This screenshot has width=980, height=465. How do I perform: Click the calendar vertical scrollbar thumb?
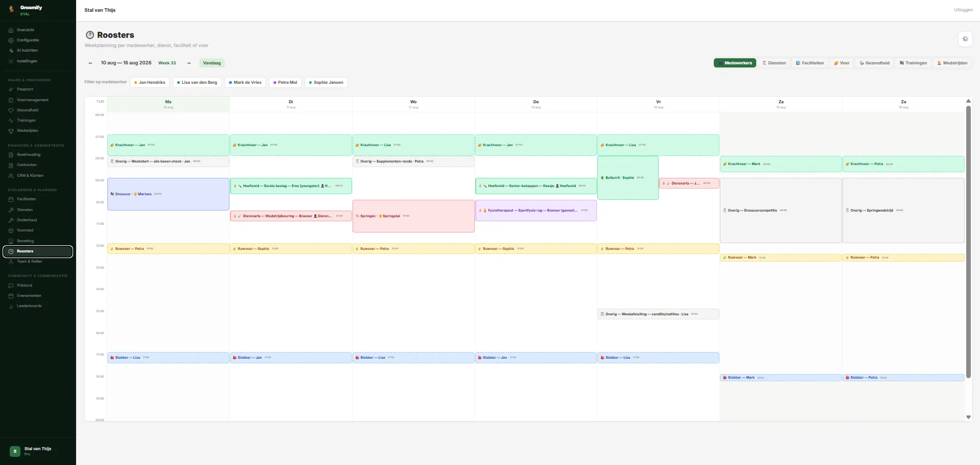(968, 242)
